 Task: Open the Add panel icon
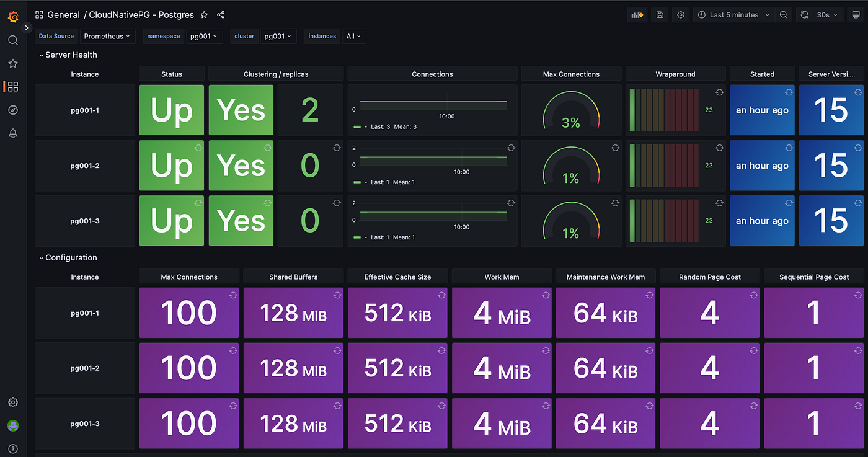pos(637,14)
